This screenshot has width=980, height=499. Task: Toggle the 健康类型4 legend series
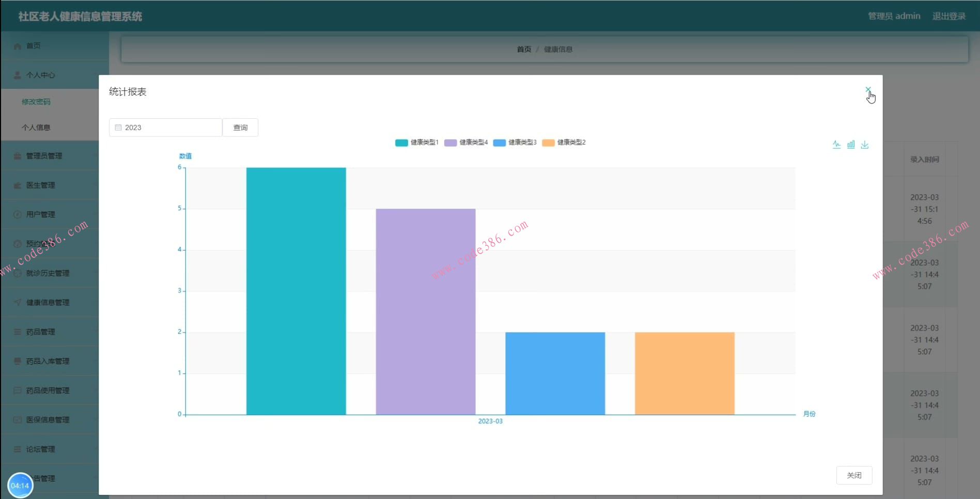click(466, 143)
